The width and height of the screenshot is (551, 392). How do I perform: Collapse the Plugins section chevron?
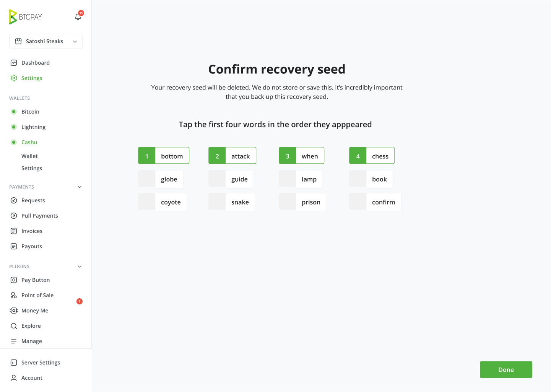point(80,267)
